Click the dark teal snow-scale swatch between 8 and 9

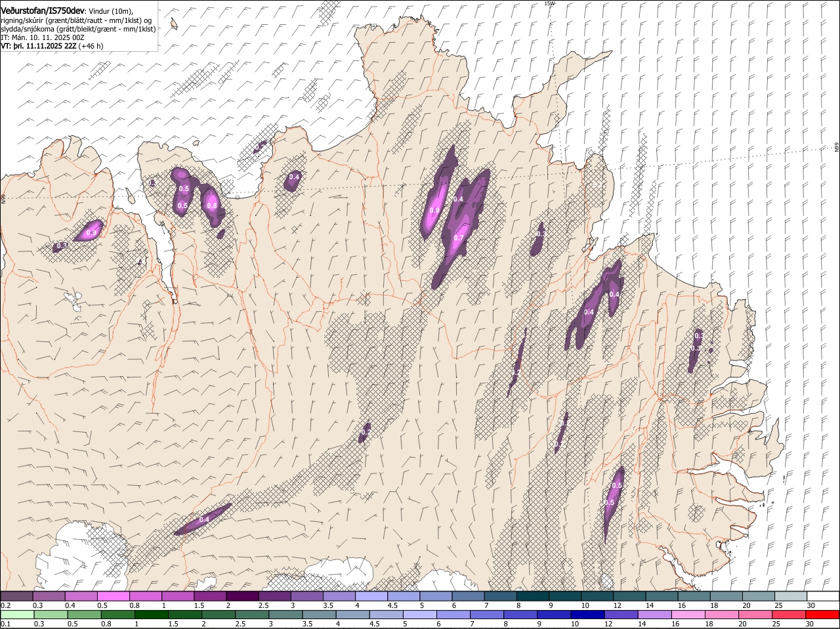pos(533,596)
